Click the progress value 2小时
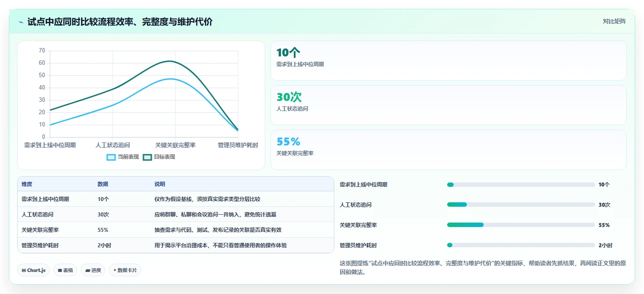Viewport: 644px width, 294px height. 605,246
